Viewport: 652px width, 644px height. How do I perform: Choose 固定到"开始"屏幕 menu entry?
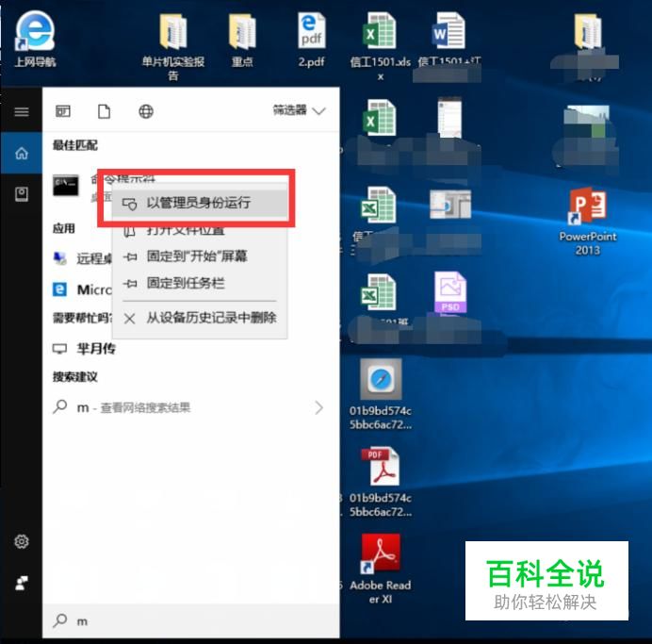[200, 256]
